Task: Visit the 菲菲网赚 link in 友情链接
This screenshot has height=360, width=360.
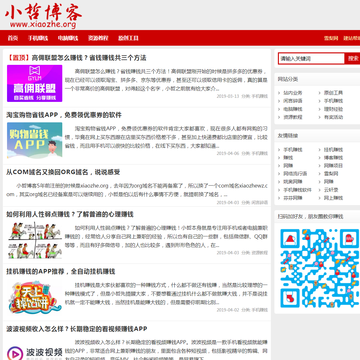Action: [293, 198]
